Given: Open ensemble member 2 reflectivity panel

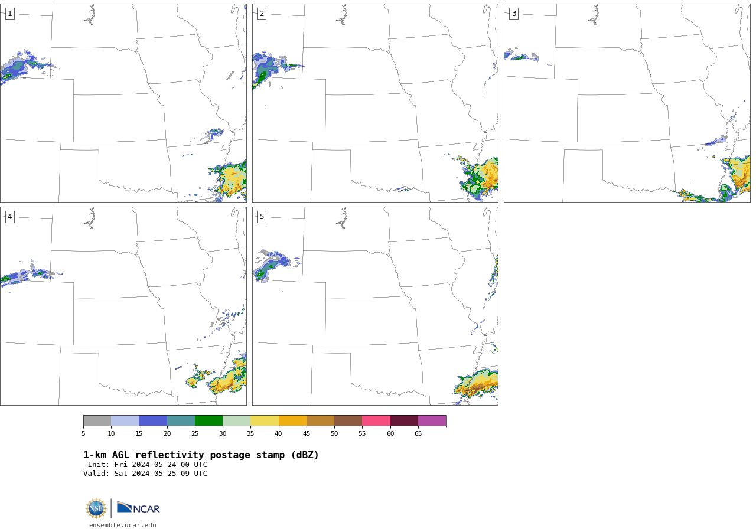Looking at the screenshot, I should (x=375, y=103).
